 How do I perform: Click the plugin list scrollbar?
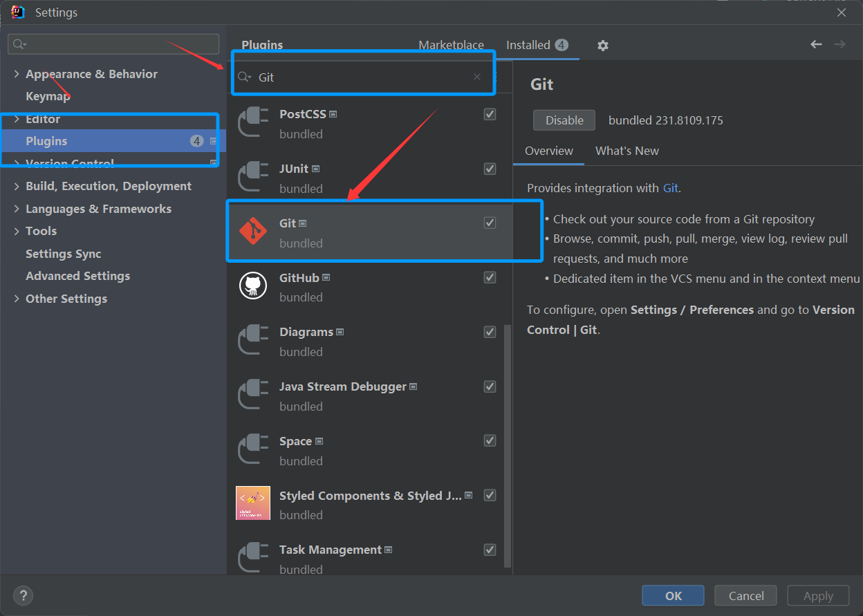coord(508,445)
